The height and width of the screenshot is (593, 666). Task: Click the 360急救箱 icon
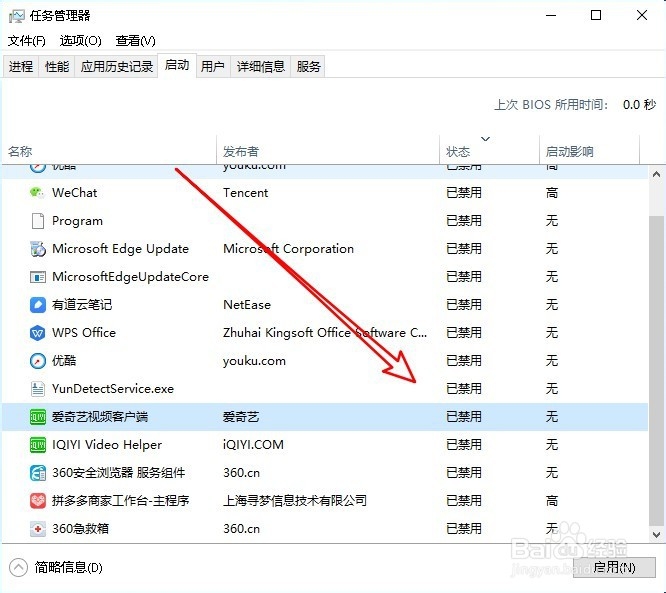pos(37,529)
